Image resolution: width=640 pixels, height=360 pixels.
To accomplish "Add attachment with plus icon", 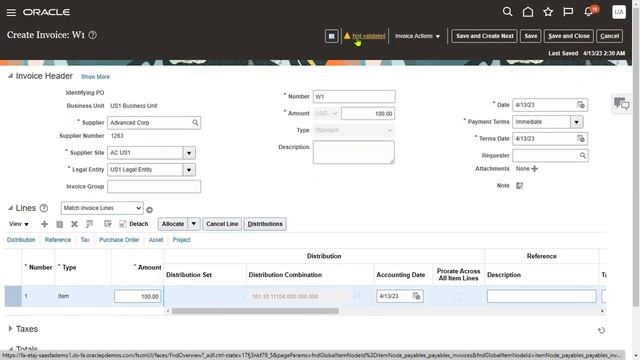I will point(535,169).
